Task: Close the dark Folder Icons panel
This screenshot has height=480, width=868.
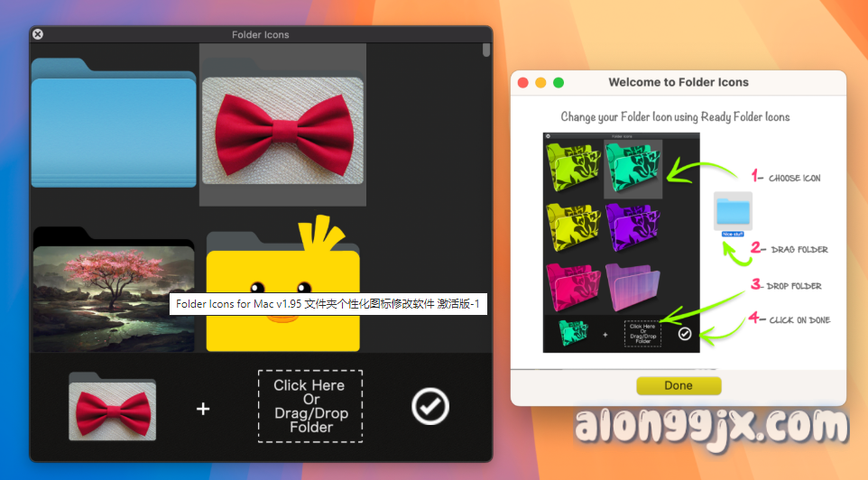Action: (x=38, y=34)
